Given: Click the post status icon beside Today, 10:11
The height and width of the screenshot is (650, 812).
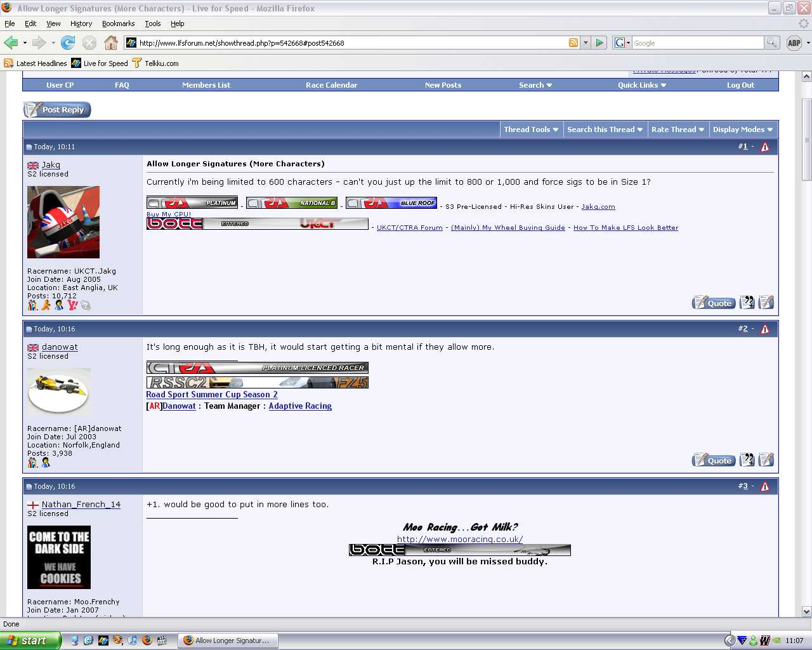Looking at the screenshot, I should pos(29,147).
